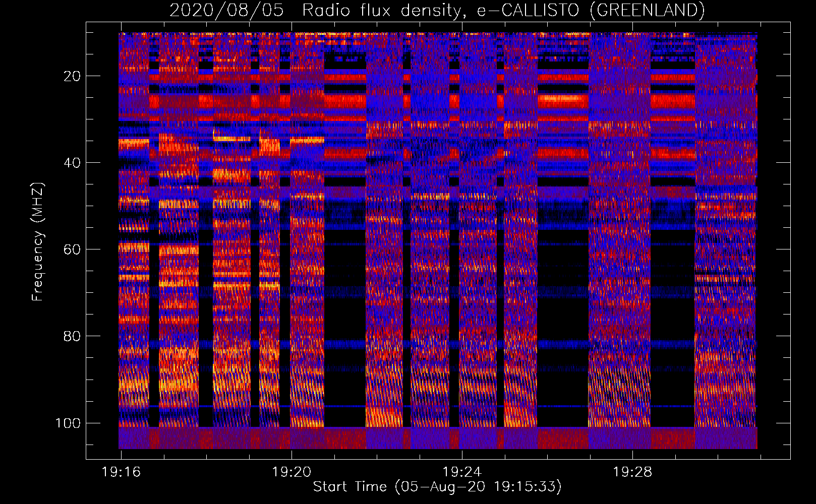Image resolution: width=816 pixels, height=504 pixels.
Task: Click the 20 frequency tick label
Action: point(72,76)
